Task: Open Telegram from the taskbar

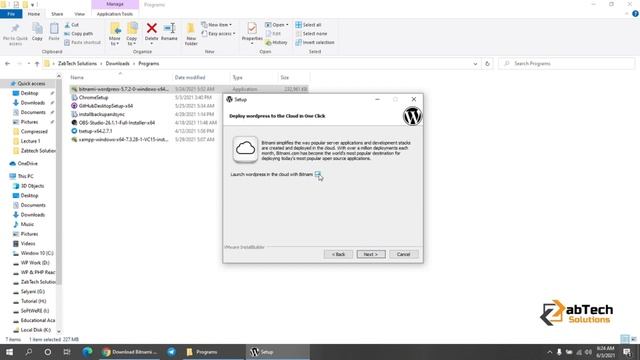Action: pos(171,352)
